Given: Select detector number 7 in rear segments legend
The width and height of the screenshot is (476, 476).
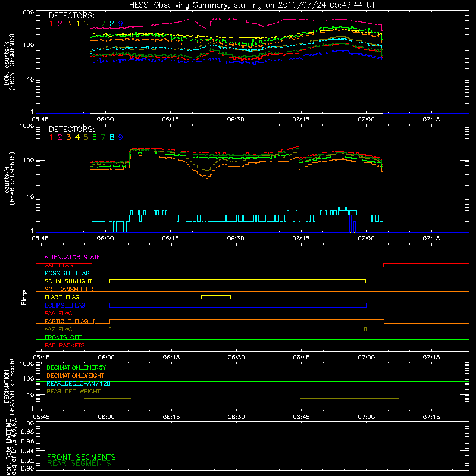Looking at the screenshot, I should 103,137.
